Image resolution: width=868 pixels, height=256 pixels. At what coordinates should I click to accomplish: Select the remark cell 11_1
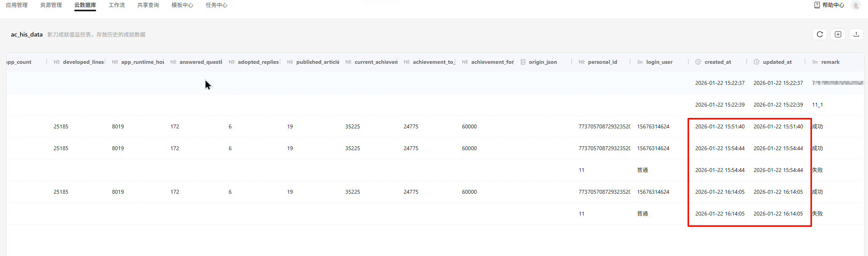[x=817, y=105]
